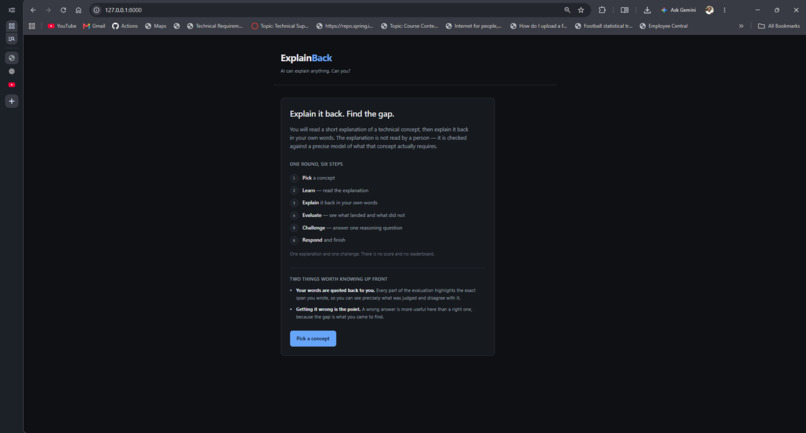Viewport: 806px width, 433px height.
Task: Click 'ONE ROUND, SIX STEPS' label
Action: (316, 164)
